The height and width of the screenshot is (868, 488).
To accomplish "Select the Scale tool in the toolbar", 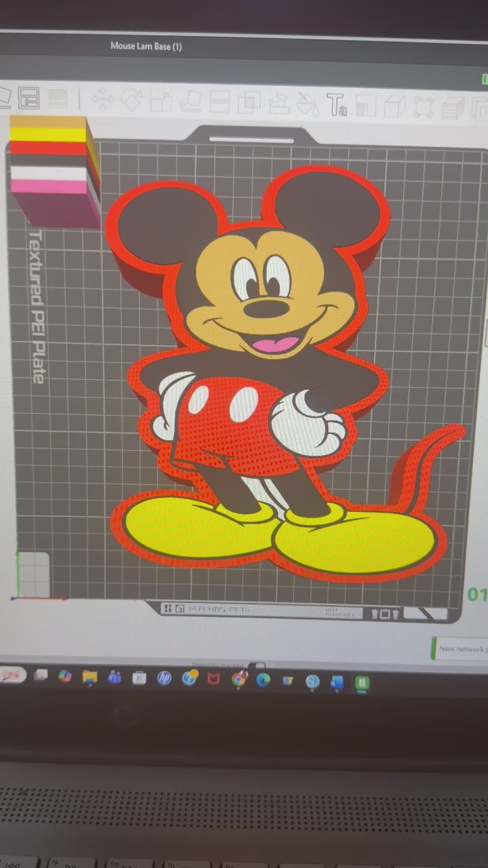I will point(161,100).
